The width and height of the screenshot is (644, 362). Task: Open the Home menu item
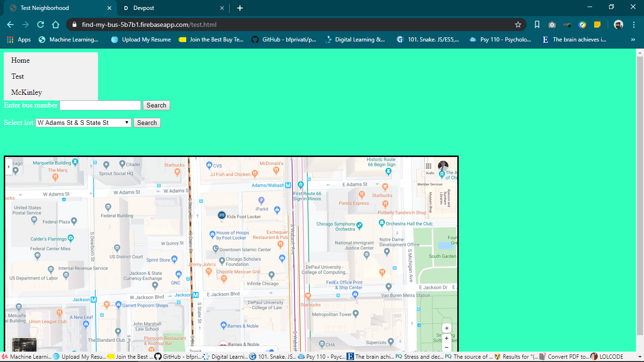coord(51,60)
